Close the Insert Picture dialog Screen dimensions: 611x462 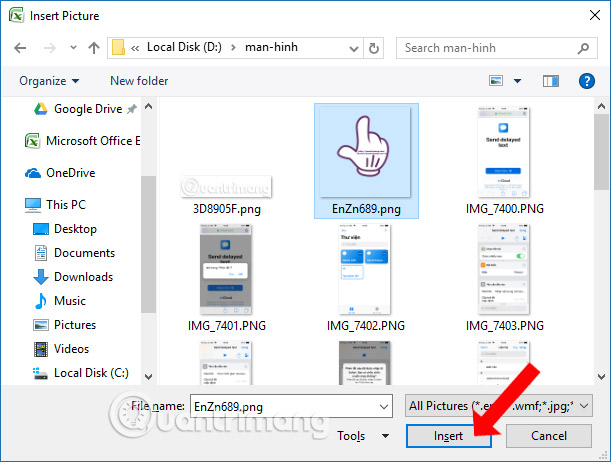tap(595, 15)
